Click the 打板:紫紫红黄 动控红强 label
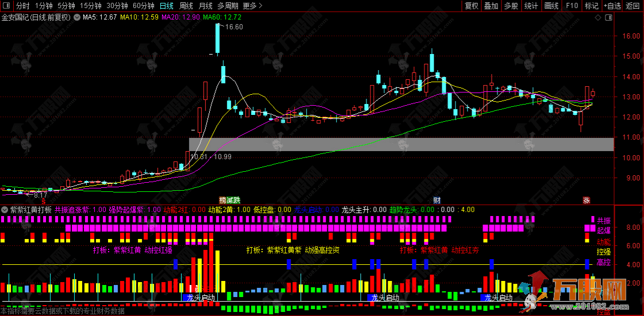The width and height of the screenshot is (644, 316). [x=132, y=249]
